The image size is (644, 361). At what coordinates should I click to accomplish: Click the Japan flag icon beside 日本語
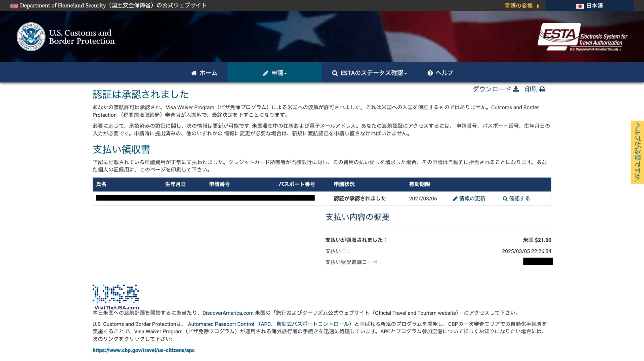coord(580,6)
